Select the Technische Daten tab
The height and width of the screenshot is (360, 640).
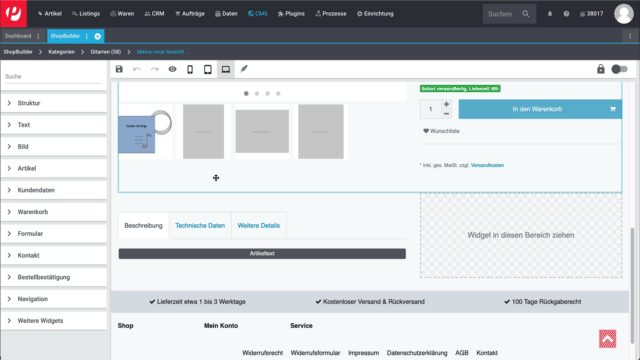200,225
